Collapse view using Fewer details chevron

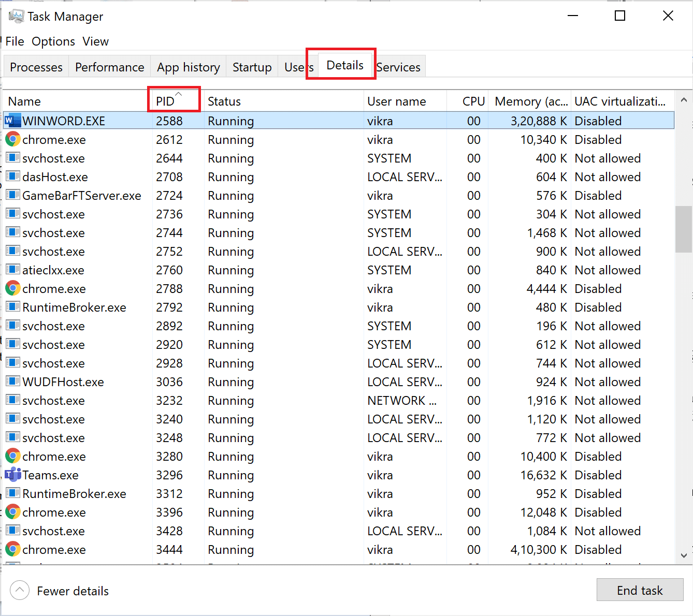(x=19, y=590)
